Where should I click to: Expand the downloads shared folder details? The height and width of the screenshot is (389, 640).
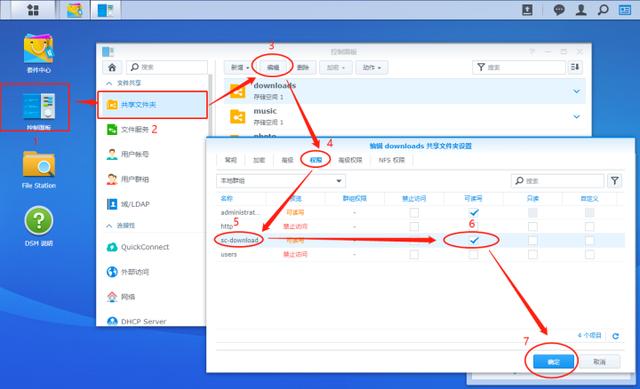point(576,91)
